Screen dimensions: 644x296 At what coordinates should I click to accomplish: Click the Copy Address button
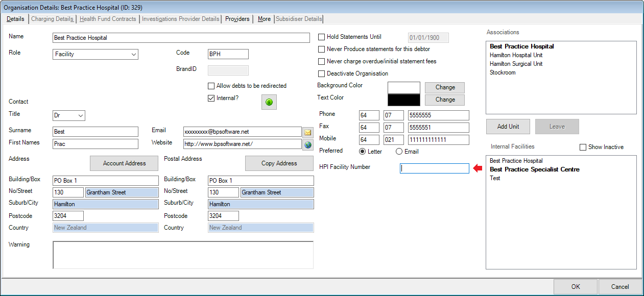pyautogui.click(x=279, y=163)
